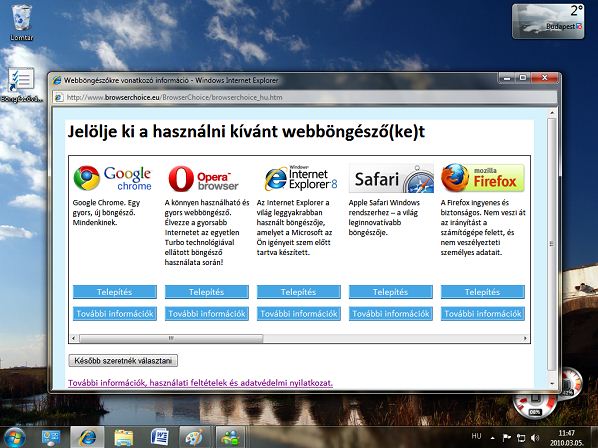Select the browser choice desktop shortcut icon
Screen dimensions: 598x448
(21, 85)
